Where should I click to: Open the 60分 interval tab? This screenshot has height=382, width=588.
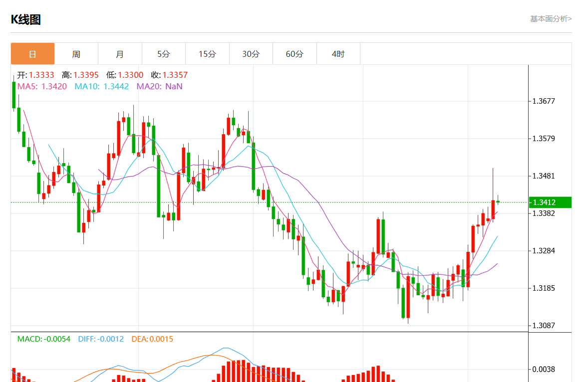295,54
